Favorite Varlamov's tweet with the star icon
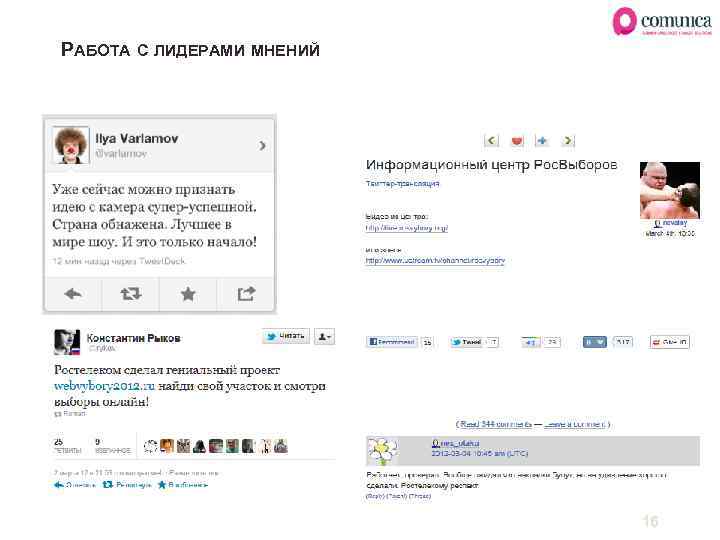Image resolution: width=720 pixels, height=540 pixels. pos(188,293)
